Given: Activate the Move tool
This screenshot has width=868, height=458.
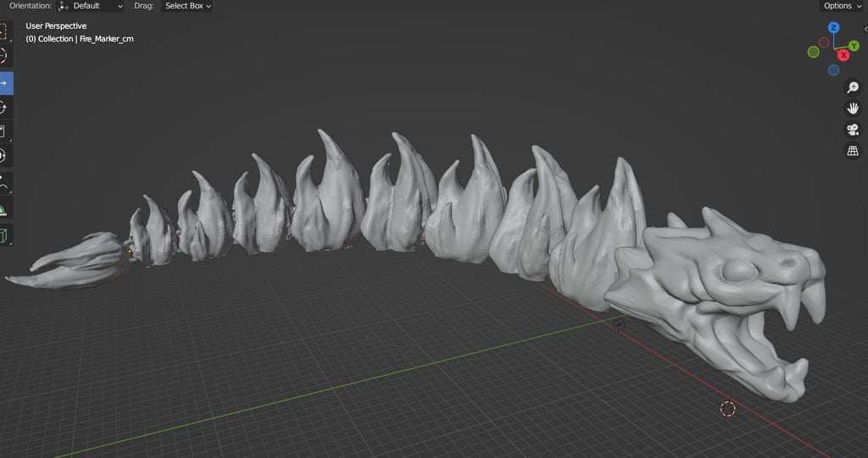Looking at the screenshot, I should [4, 83].
